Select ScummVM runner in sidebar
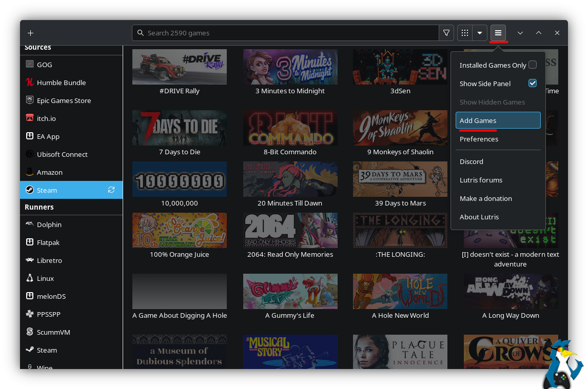This screenshot has width=588, height=389. coord(53,332)
